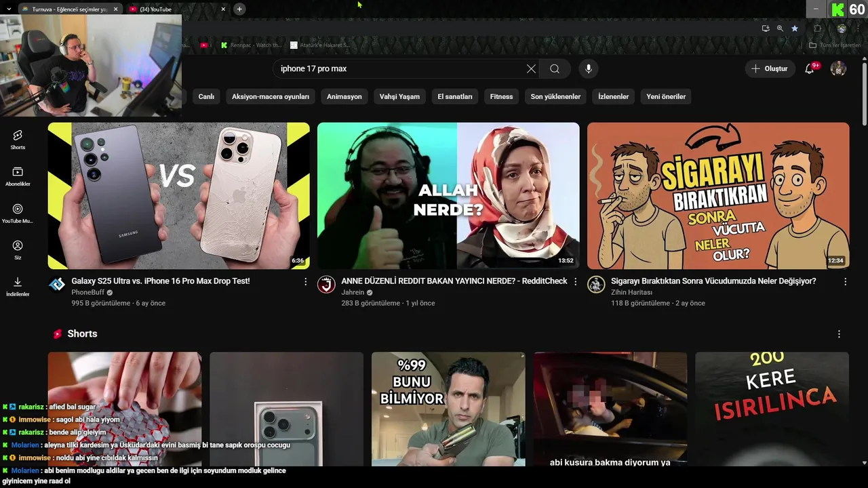
Task: Open the Jahrein channel name
Action: (x=353, y=293)
